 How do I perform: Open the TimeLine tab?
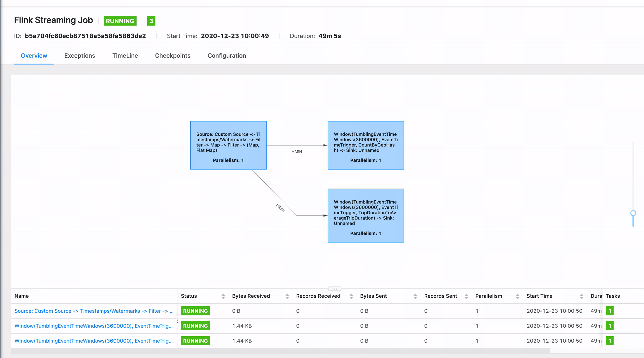pos(125,56)
